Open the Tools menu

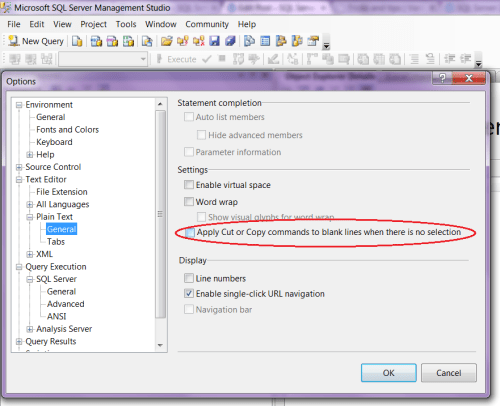(x=126, y=24)
